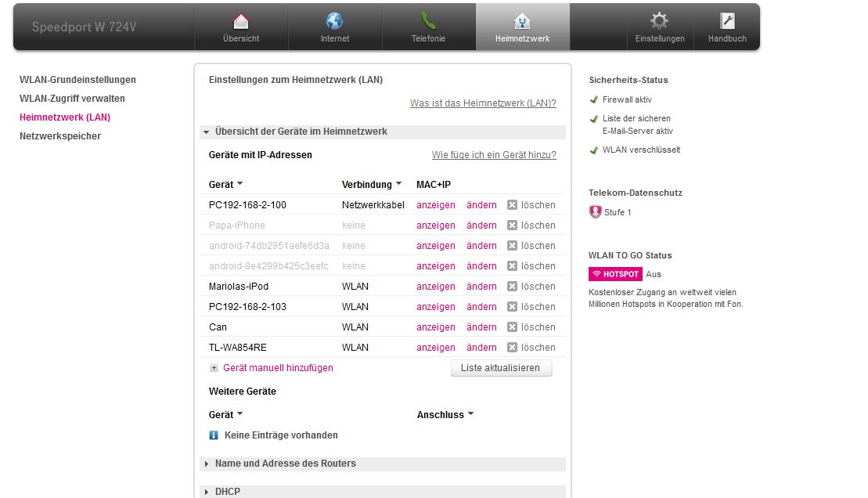The width and height of the screenshot is (868, 498).
Task: Click the pink HOTSPOT badge
Action: tap(615, 274)
